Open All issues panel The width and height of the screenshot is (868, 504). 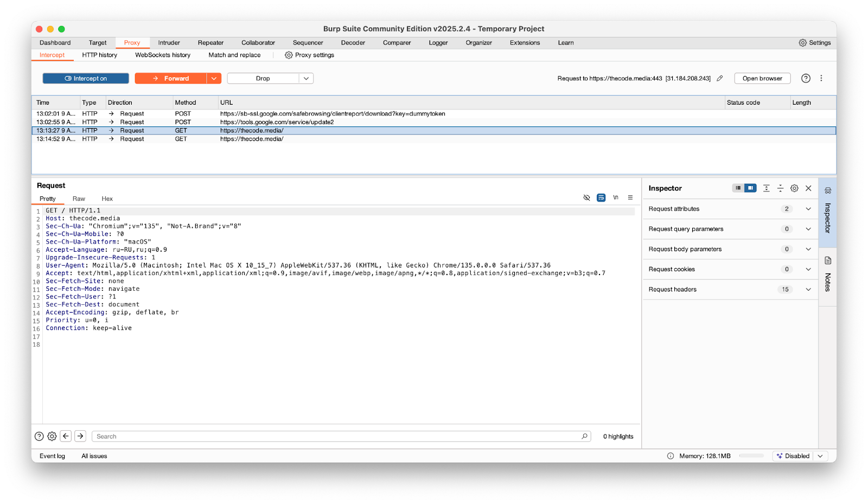(94, 456)
